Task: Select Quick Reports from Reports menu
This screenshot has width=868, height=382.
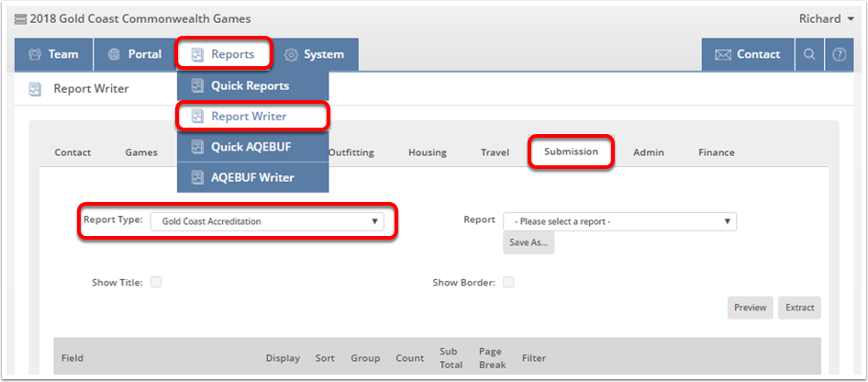Action: pos(253,85)
